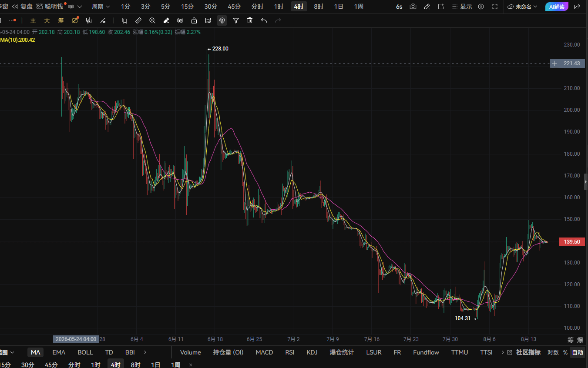Expand the 周期 period dropdown

click(x=101, y=7)
